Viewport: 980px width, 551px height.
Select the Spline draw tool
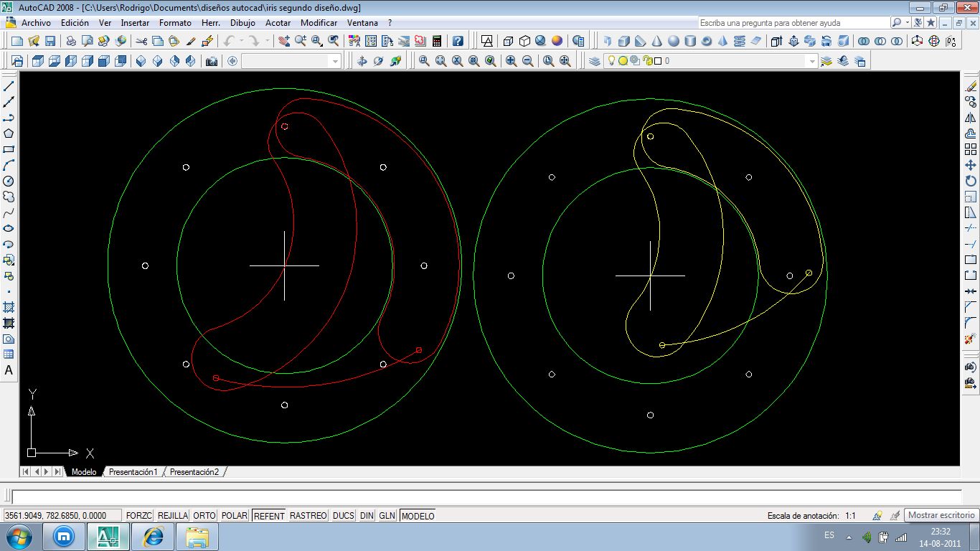pos(9,212)
